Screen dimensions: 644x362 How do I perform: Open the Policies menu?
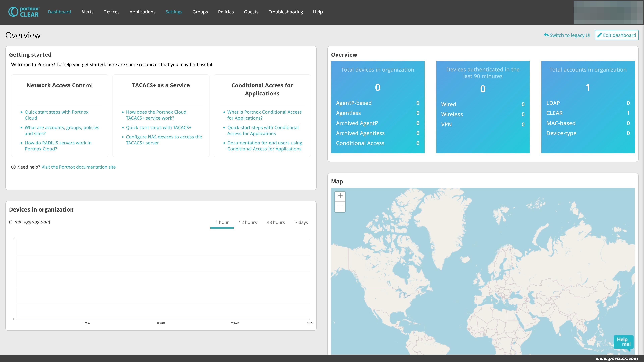226,12
